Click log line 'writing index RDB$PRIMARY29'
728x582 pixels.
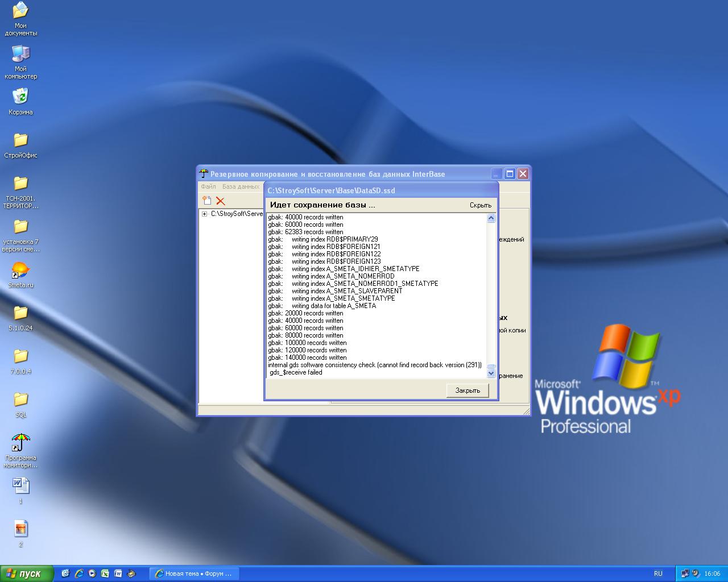coord(323,239)
